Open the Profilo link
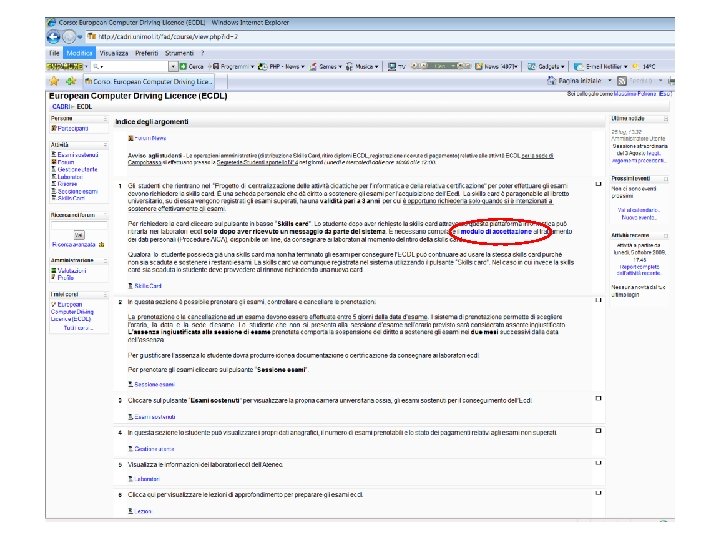The image size is (720, 540). 65,278
